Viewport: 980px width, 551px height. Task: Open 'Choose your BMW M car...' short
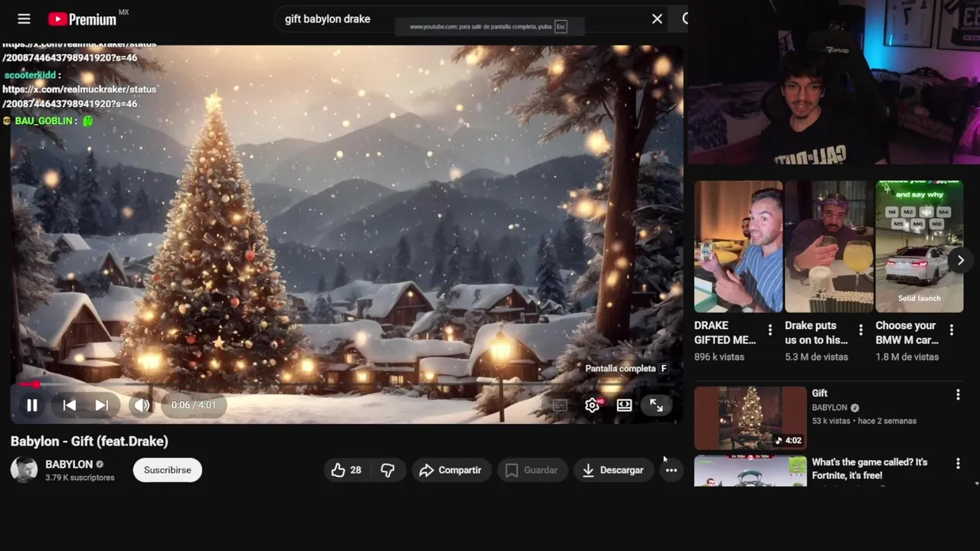[x=920, y=246]
